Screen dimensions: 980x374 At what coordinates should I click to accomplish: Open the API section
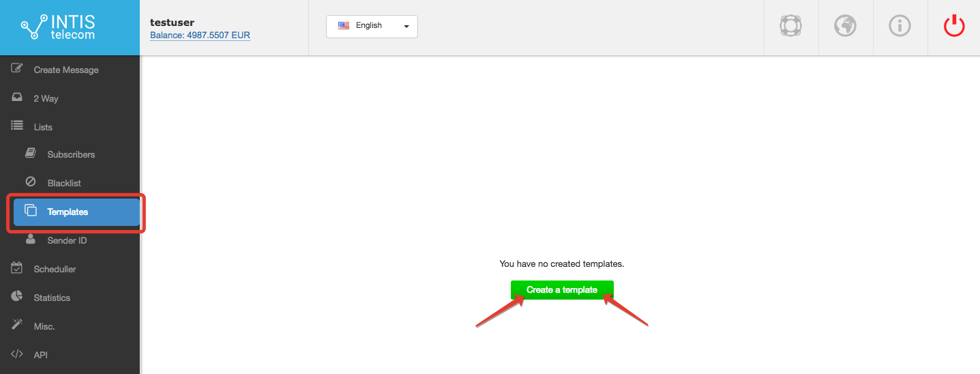click(70, 355)
